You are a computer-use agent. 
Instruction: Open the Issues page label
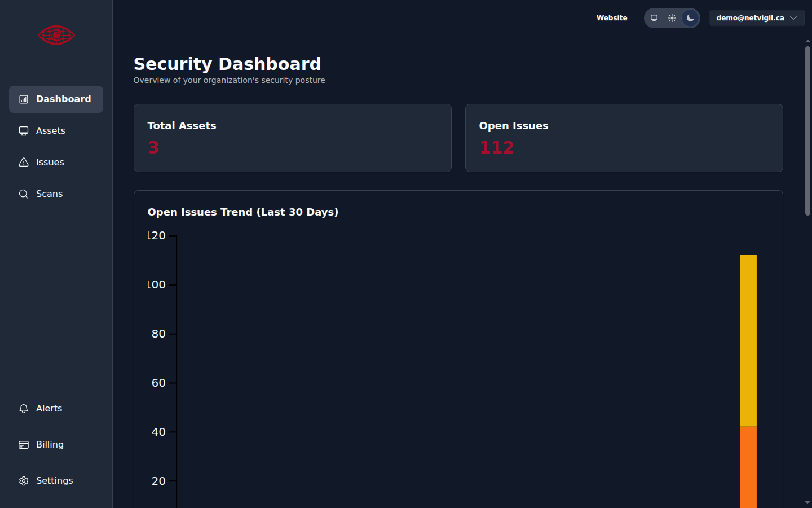pyautogui.click(x=50, y=163)
